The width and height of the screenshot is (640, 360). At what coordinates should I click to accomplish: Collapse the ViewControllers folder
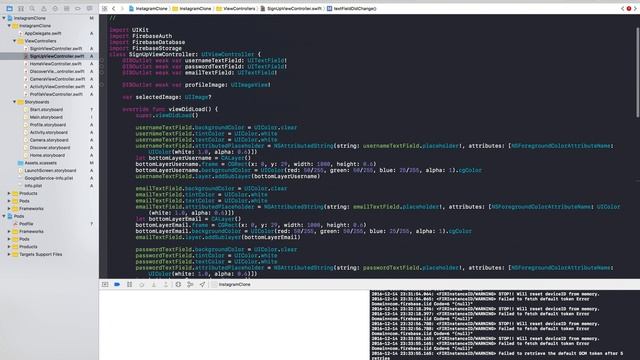pos(14,41)
